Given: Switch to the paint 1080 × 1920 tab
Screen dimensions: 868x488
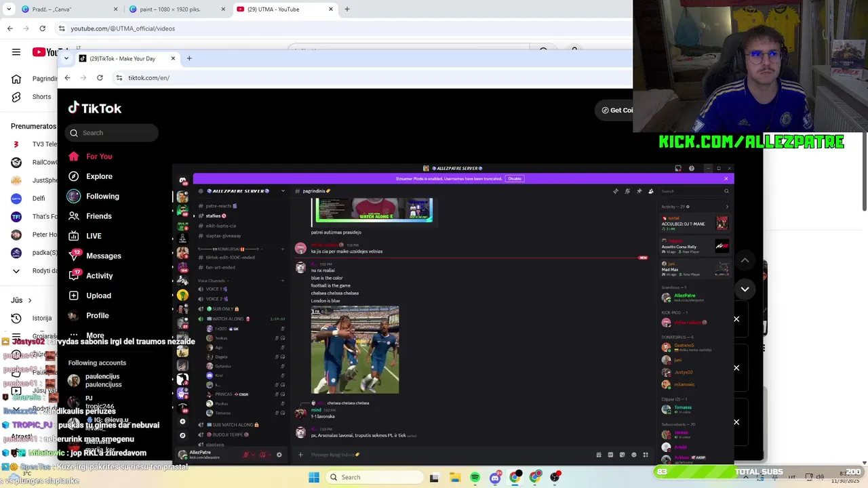Looking at the screenshot, I should [x=178, y=9].
